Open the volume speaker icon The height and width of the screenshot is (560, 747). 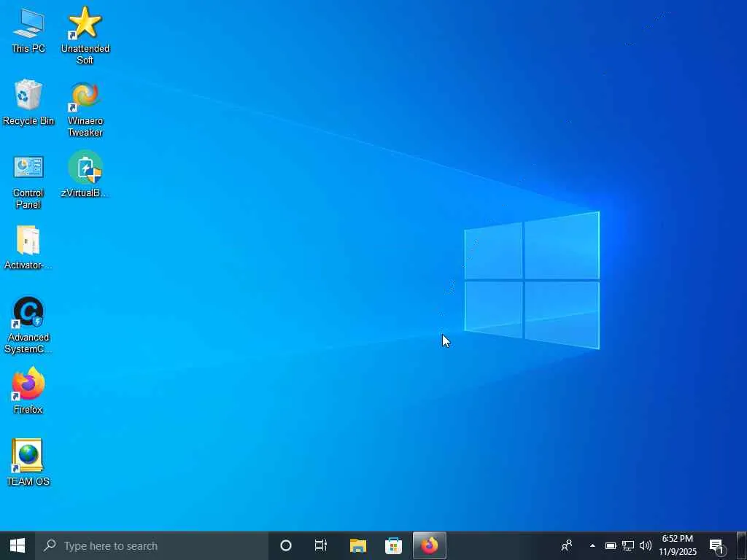tap(645, 545)
